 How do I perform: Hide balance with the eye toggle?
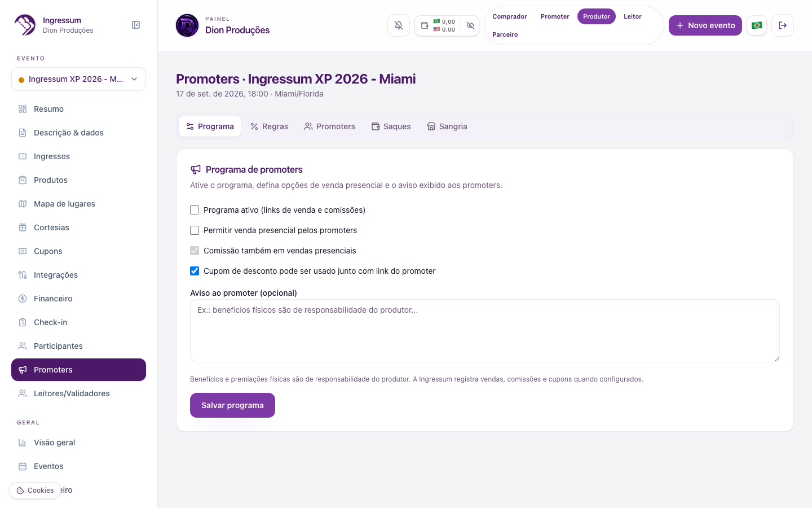(x=470, y=25)
